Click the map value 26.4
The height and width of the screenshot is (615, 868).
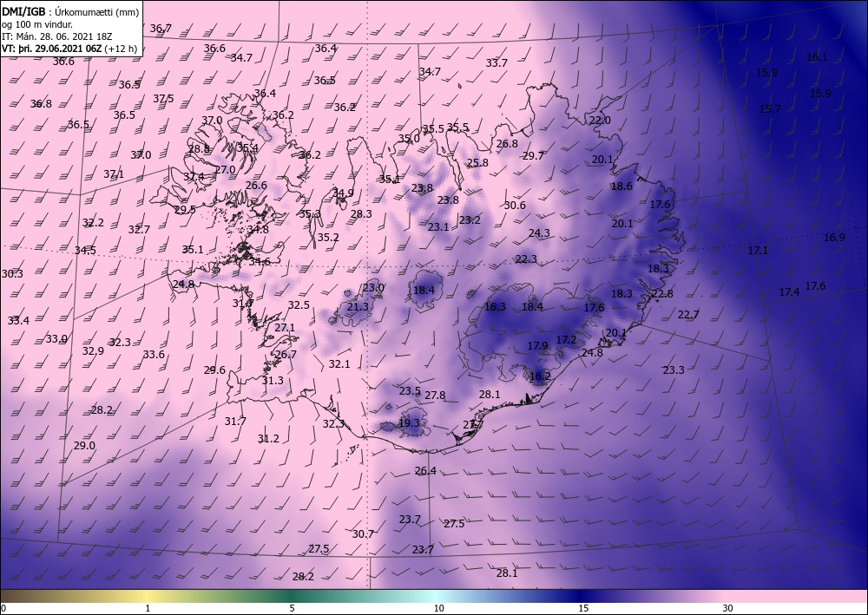coord(425,471)
